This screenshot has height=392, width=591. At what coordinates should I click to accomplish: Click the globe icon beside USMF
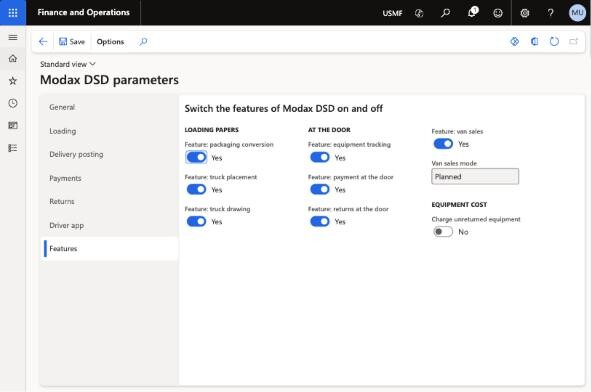point(419,13)
